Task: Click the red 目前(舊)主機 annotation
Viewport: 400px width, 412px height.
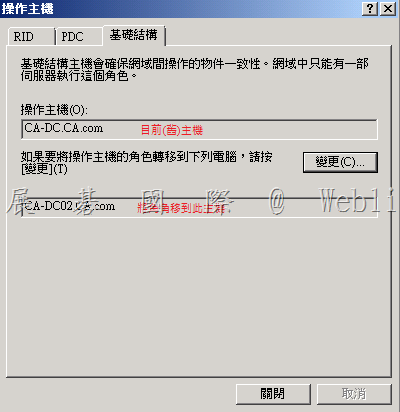Action: click(x=172, y=130)
